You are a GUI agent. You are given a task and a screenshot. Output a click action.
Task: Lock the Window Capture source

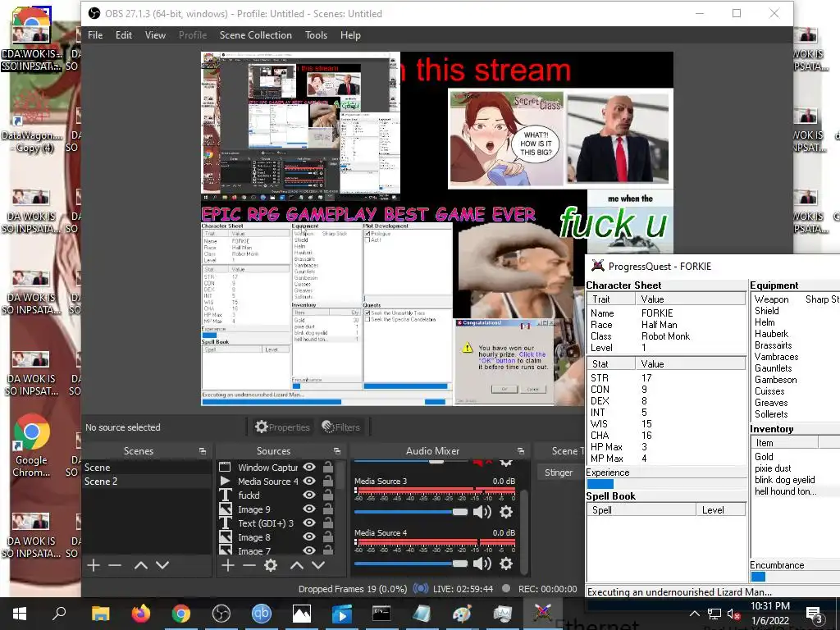(328, 467)
